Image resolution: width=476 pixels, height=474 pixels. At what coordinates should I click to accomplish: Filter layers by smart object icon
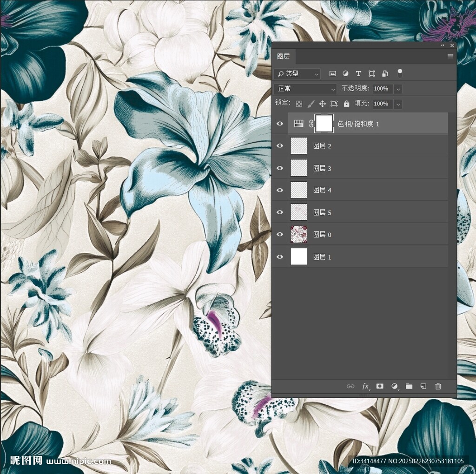pos(384,74)
